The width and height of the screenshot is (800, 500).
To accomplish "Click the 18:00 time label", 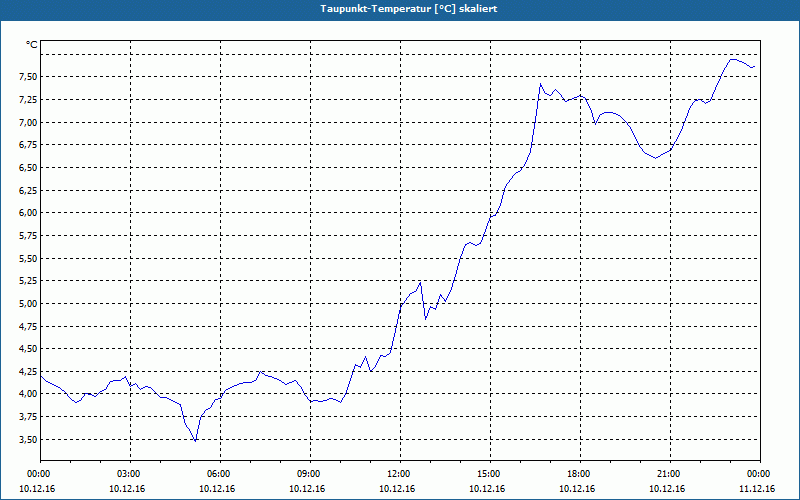I will [x=577, y=474].
